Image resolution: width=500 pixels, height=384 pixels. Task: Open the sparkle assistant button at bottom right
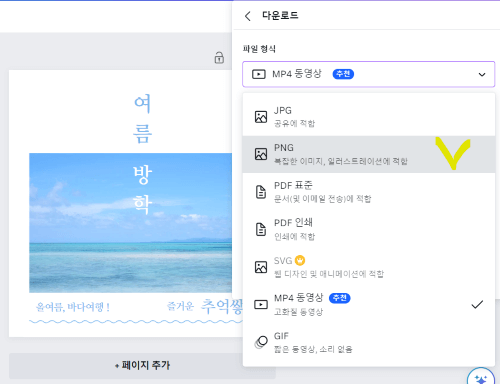(481, 378)
